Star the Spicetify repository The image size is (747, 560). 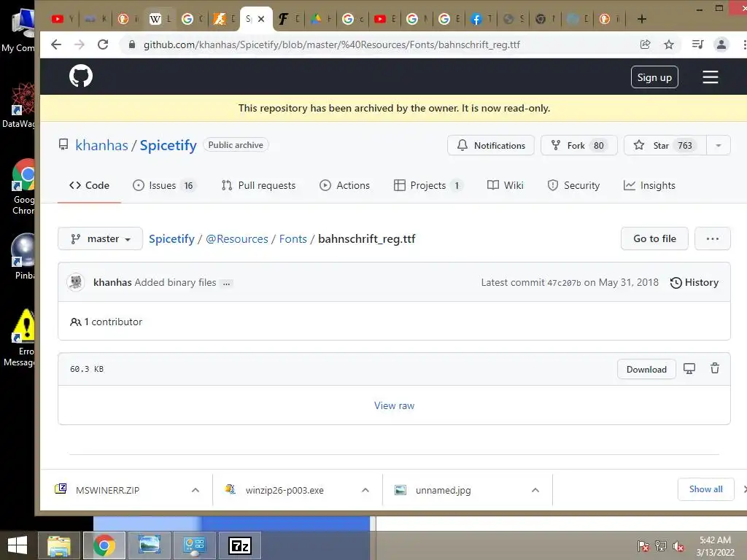(665, 145)
